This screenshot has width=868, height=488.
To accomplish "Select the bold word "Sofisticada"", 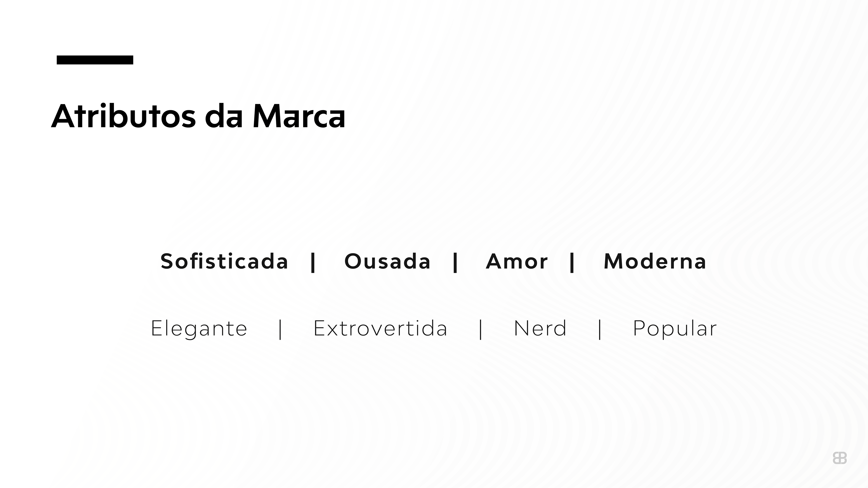I will (224, 261).
